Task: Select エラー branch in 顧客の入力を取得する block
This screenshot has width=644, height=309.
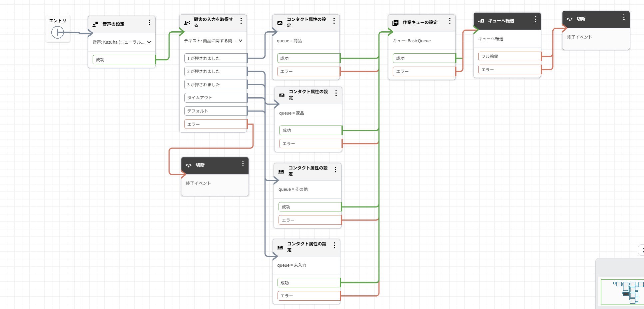Action: (216, 124)
